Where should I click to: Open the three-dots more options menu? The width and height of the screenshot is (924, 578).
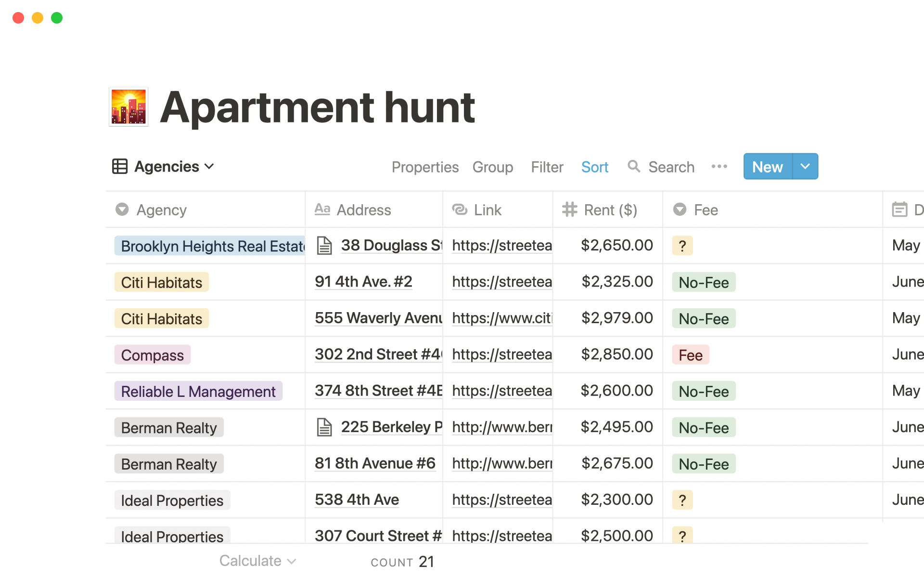click(x=719, y=167)
